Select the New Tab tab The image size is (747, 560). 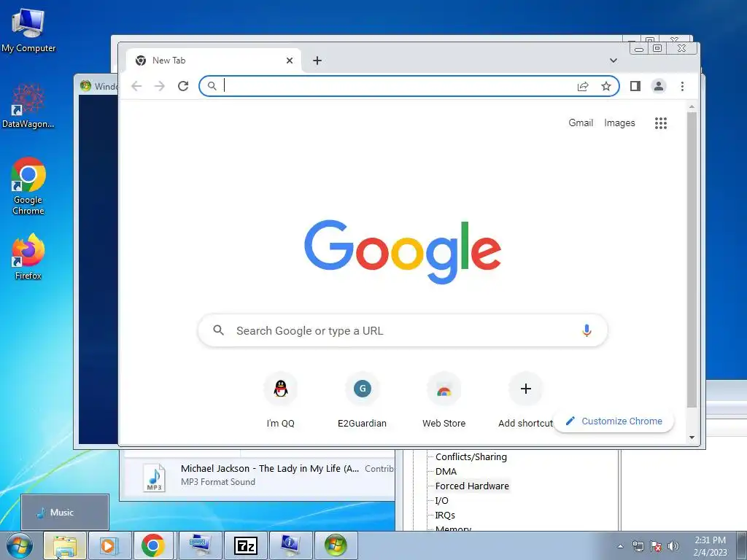click(214, 61)
